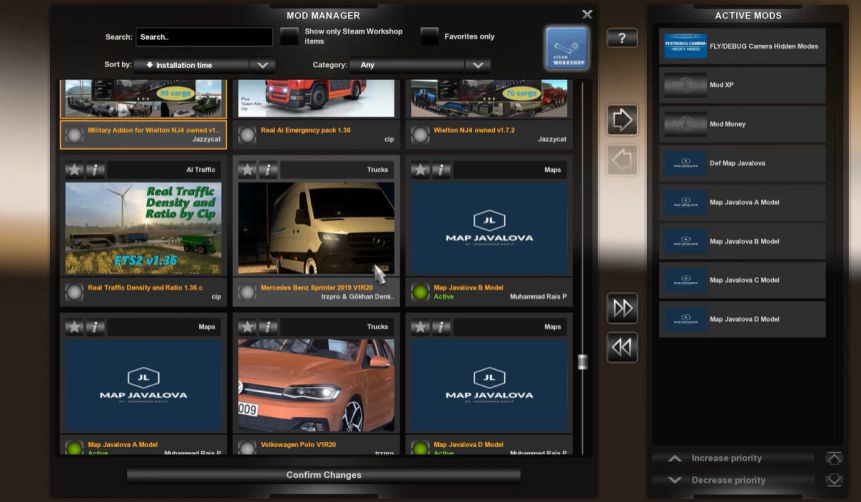
Task: Close the Mod Manager window
Action: point(587,14)
